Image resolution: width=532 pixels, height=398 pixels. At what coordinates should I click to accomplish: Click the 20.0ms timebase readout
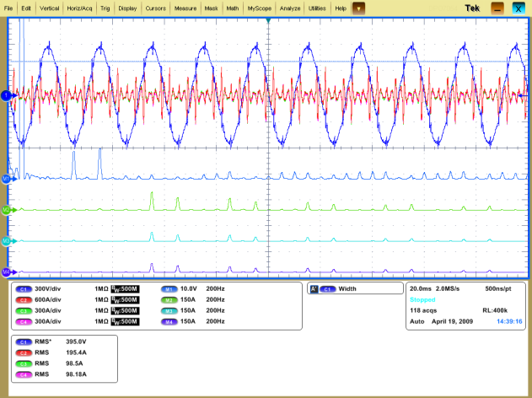tap(421, 288)
